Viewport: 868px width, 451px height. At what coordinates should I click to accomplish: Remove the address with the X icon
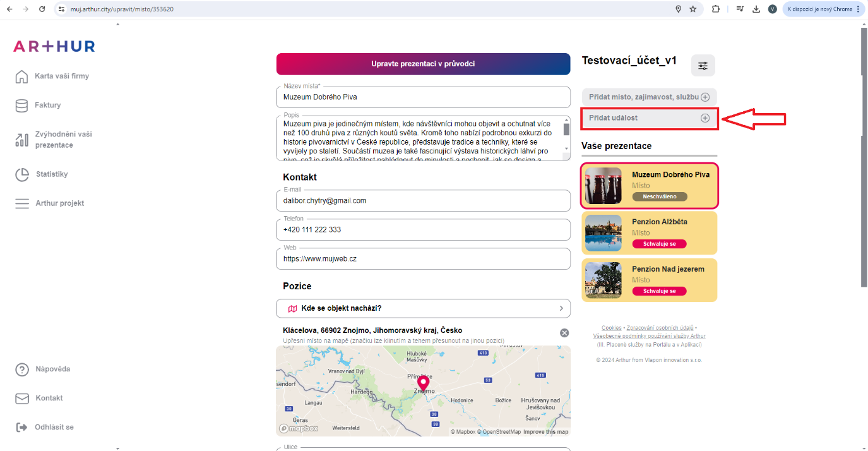pyautogui.click(x=564, y=333)
